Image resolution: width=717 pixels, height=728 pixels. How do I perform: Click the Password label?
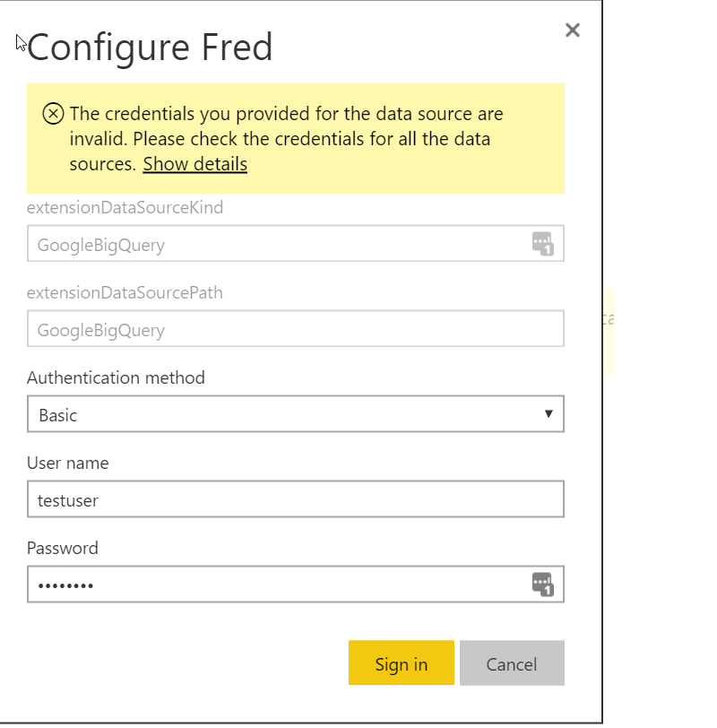coord(63,549)
